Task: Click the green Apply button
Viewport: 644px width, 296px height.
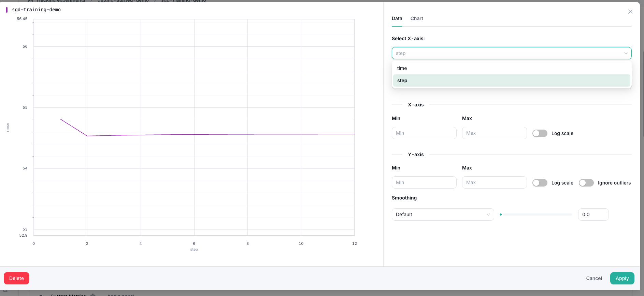Action: click(x=622, y=278)
